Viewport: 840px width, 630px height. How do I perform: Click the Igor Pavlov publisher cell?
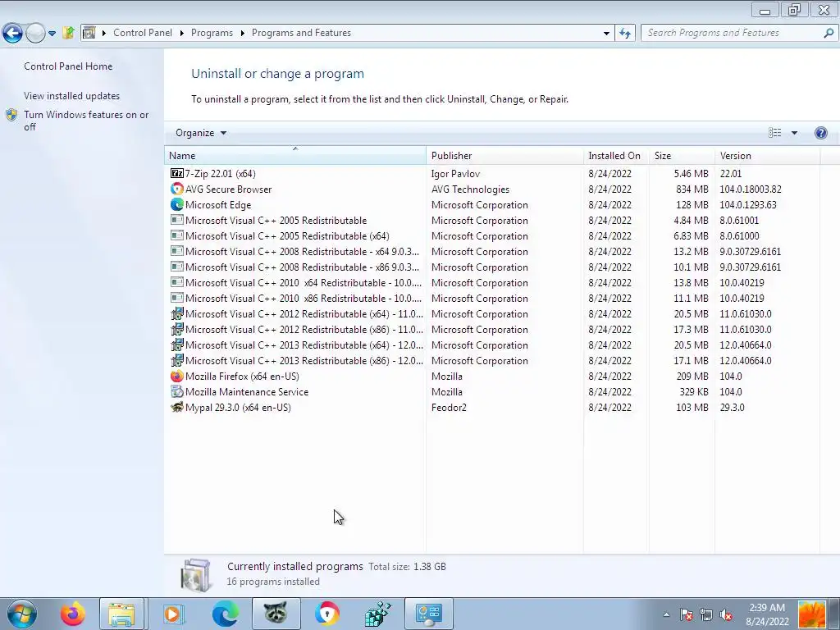[x=455, y=174]
